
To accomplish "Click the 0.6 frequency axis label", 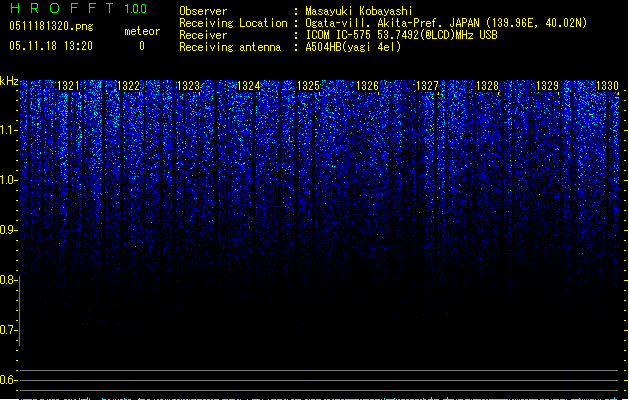I will pyautogui.click(x=8, y=380).
